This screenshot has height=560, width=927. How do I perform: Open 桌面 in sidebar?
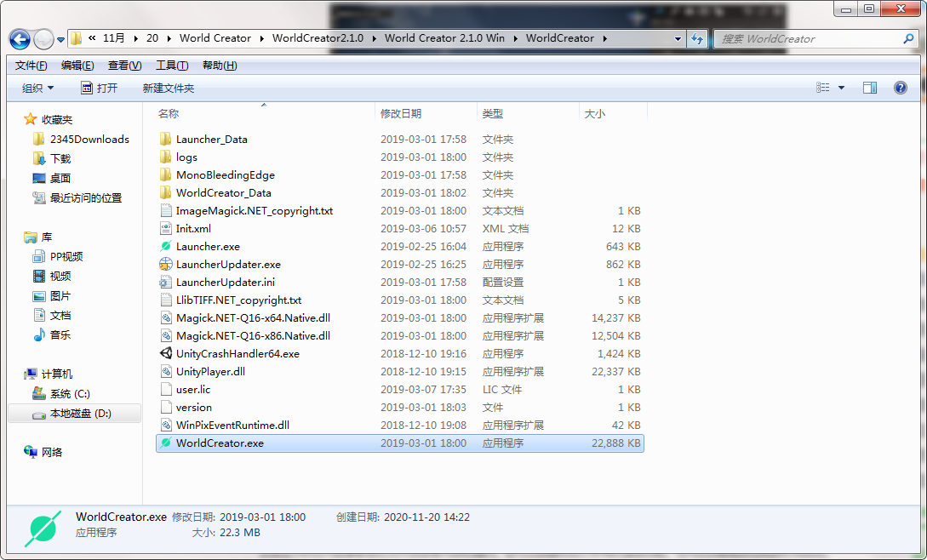click(60, 178)
